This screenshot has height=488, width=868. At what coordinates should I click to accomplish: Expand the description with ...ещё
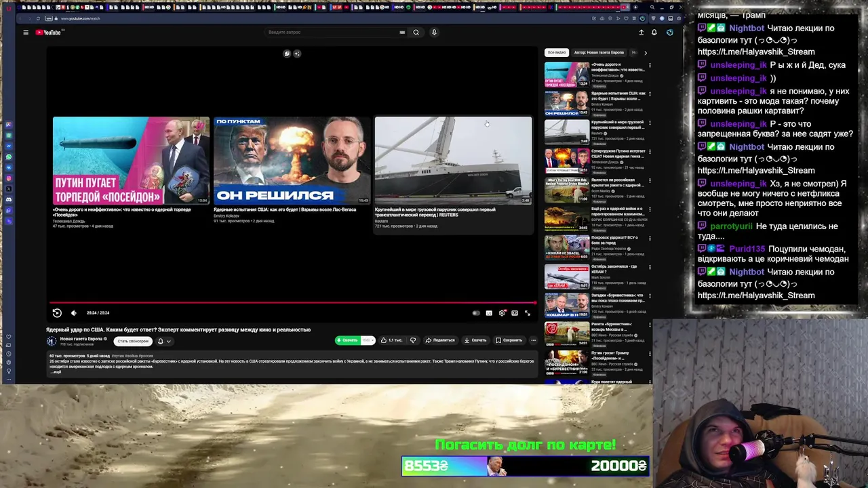[x=56, y=372]
